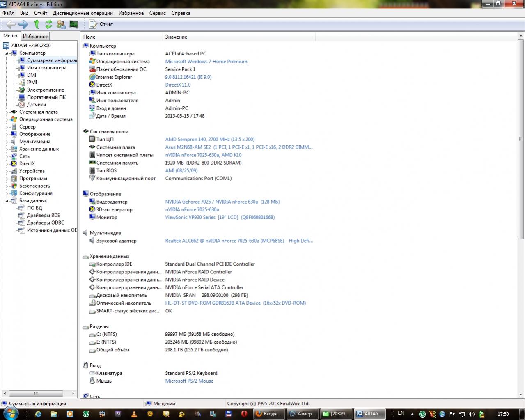Select Имя компьютера in the tree
The image size is (525, 420).
[x=43, y=68]
